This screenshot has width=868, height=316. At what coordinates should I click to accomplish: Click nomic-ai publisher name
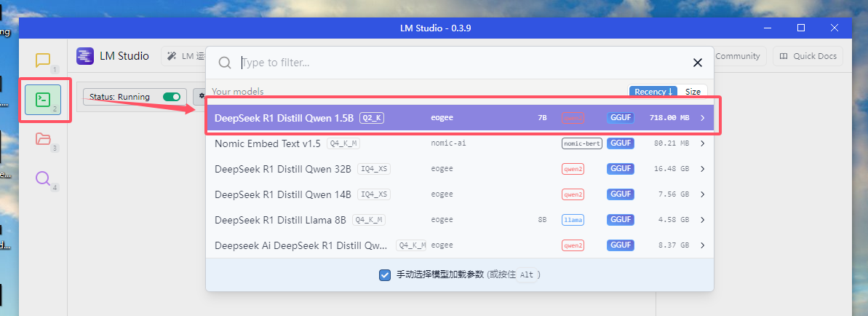tap(447, 143)
